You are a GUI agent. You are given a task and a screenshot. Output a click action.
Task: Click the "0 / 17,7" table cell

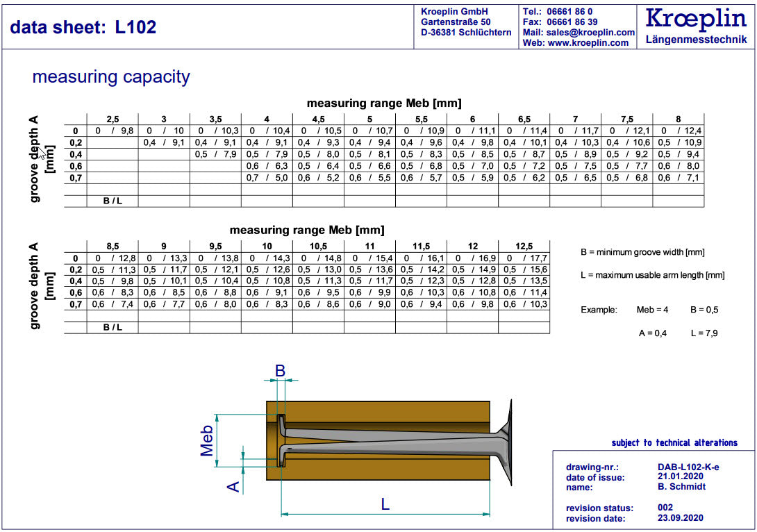(x=524, y=258)
